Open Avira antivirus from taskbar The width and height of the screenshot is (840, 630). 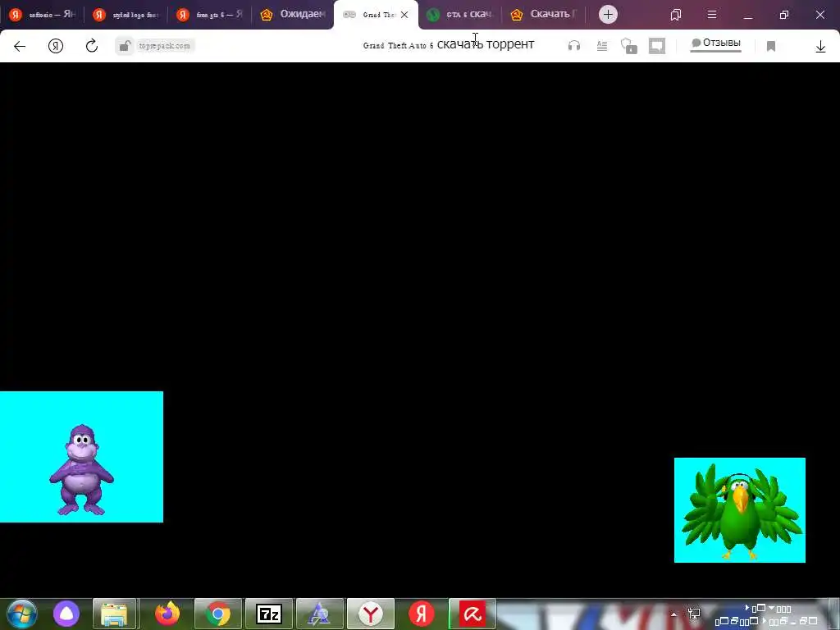click(x=472, y=614)
